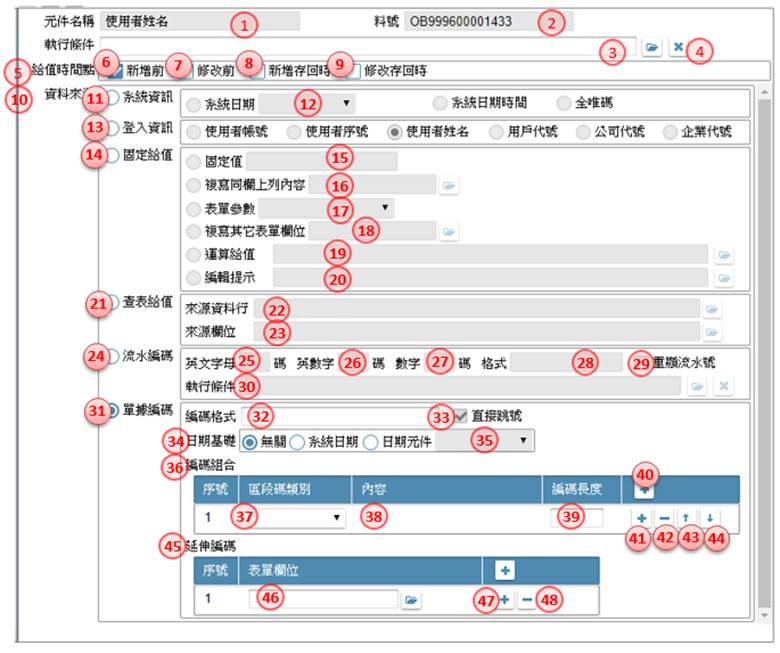The image size is (780, 653).
Task: Toggle 新增前 checkbox
Action: click(114, 71)
